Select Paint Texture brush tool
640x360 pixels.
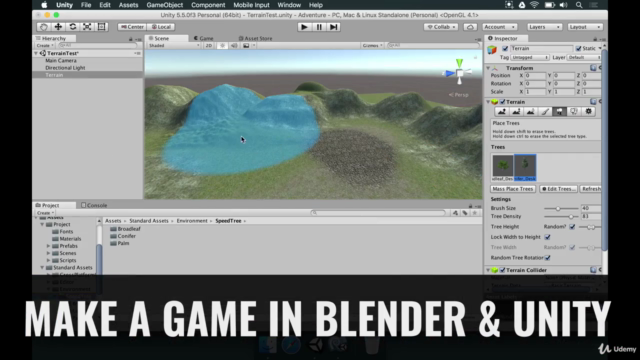[x=545, y=111]
